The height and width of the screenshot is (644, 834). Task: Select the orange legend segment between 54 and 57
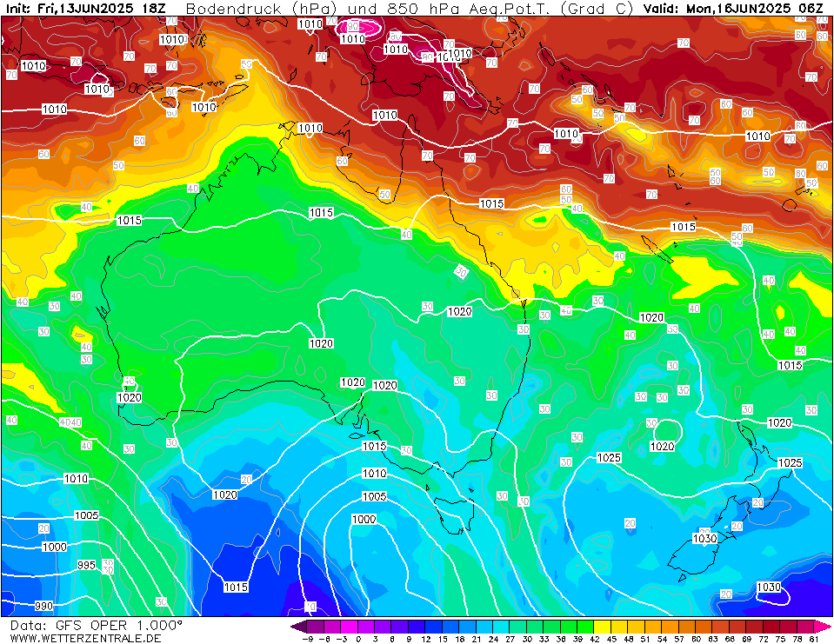pyautogui.click(x=671, y=627)
